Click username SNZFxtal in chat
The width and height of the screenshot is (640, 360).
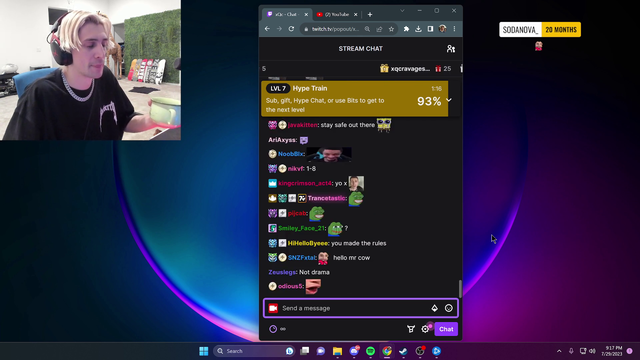pyautogui.click(x=302, y=258)
